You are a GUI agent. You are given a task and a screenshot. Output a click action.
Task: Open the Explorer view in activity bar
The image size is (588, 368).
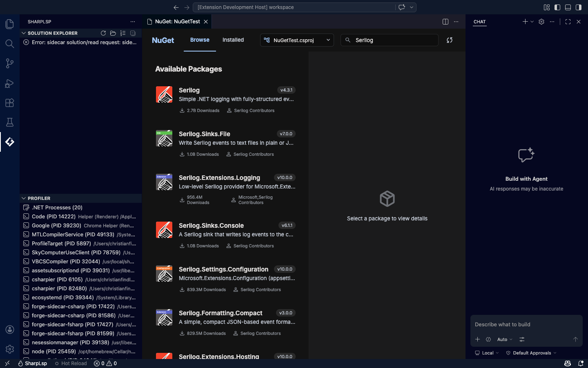(10, 24)
